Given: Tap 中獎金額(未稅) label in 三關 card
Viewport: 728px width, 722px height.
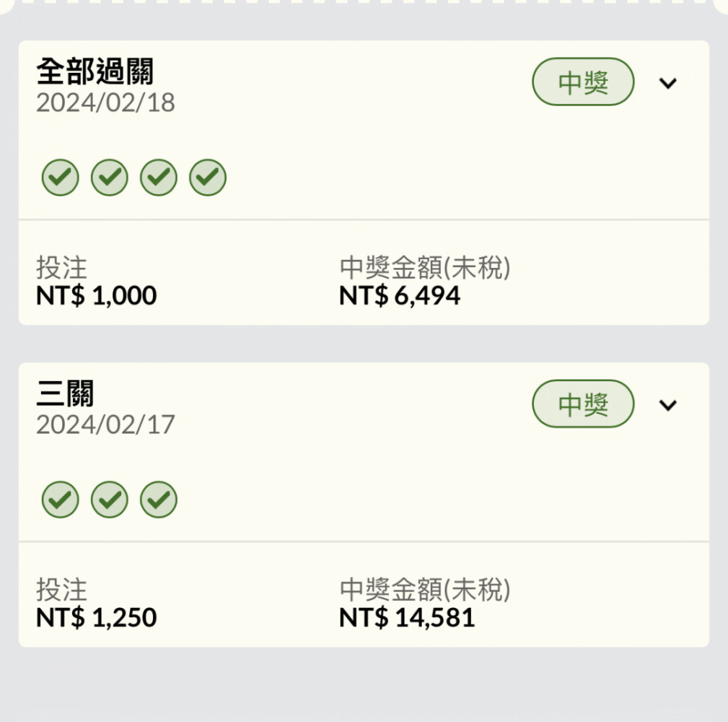Looking at the screenshot, I should pyautogui.click(x=425, y=590).
